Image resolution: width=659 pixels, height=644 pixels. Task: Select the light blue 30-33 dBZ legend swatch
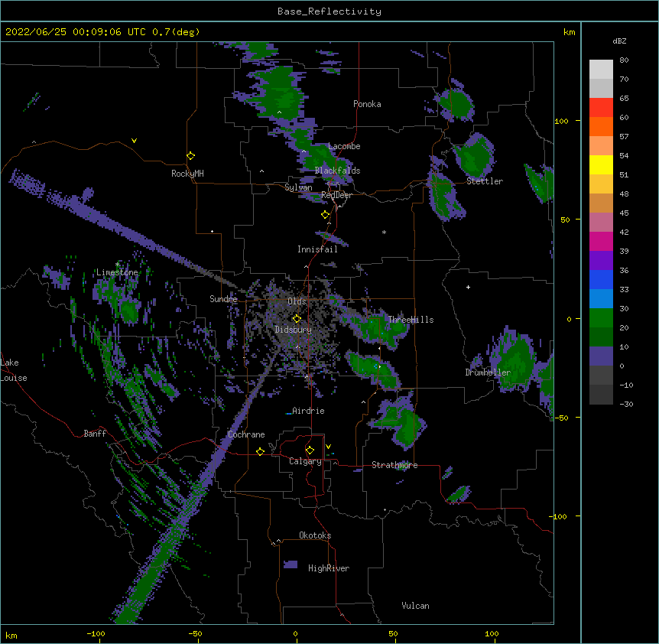(601, 299)
